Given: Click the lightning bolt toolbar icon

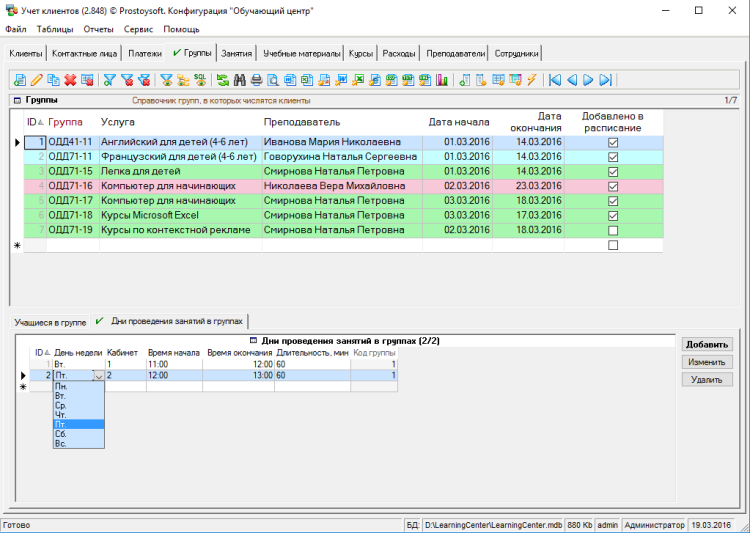Looking at the screenshot, I should 532,80.
